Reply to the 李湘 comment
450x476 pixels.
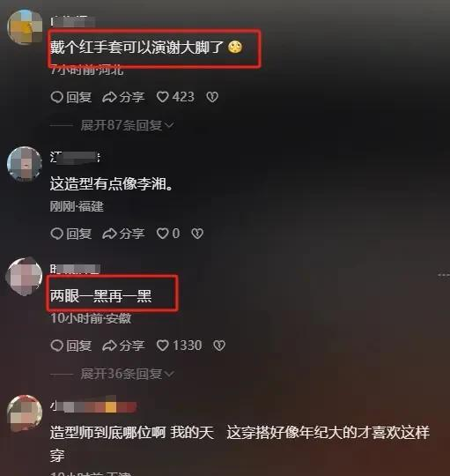pyautogui.click(x=71, y=234)
